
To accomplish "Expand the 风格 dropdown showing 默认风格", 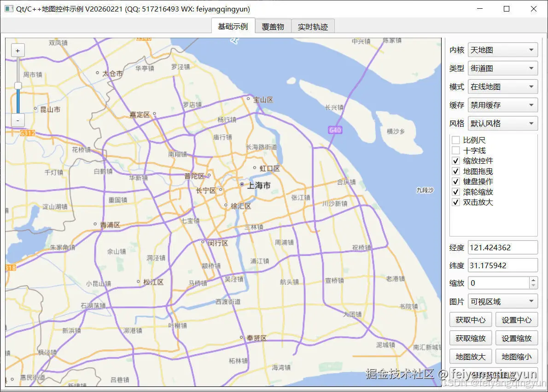I will point(502,123).
